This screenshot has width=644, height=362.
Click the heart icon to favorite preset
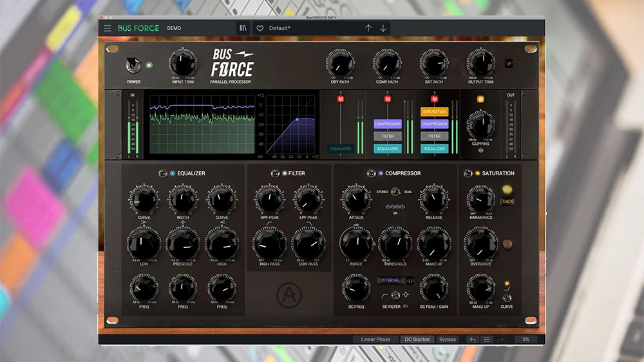(260, 28)
